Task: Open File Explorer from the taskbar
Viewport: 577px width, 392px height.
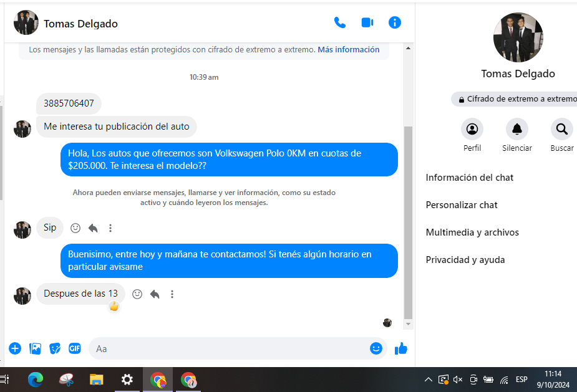Action: pos(97,380)
